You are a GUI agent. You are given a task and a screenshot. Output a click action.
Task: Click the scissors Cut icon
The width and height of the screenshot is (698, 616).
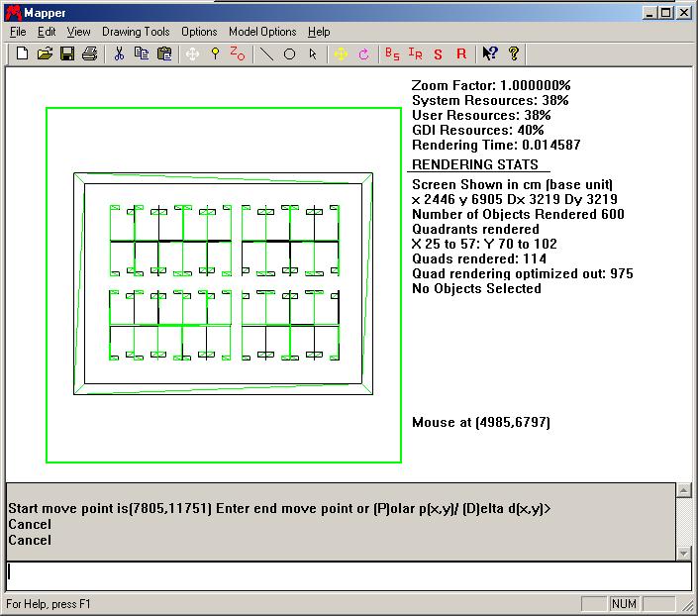(119, 53)
